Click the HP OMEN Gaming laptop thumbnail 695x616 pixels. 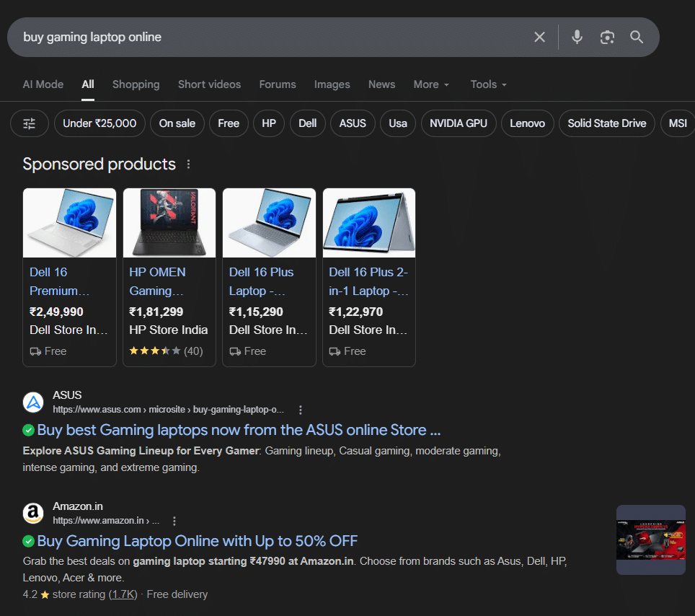169,223
